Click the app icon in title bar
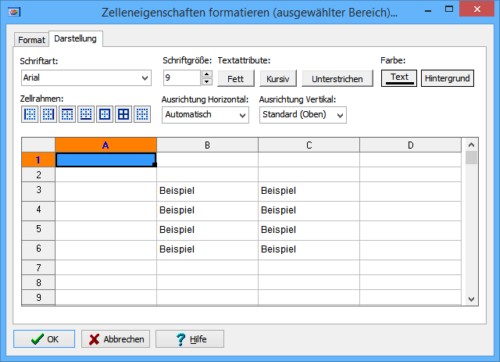Image resolution: width=500 pixels, height=362 pixels. pyautogui.click(x=14, y=12)
